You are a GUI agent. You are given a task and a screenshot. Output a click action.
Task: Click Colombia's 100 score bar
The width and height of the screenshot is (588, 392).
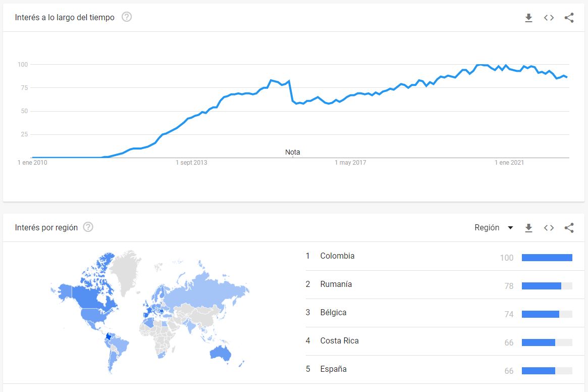547,258
